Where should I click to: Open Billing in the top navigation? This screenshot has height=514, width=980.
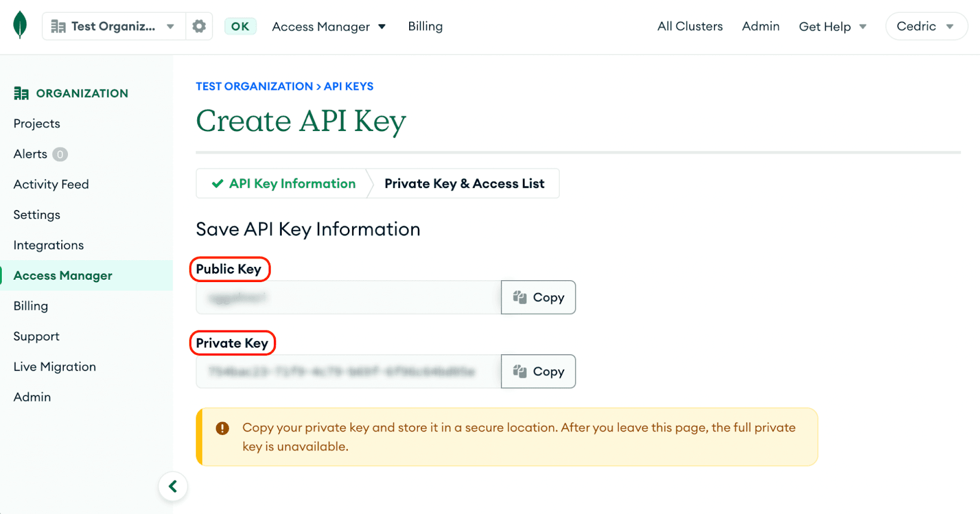click(425, 26)
